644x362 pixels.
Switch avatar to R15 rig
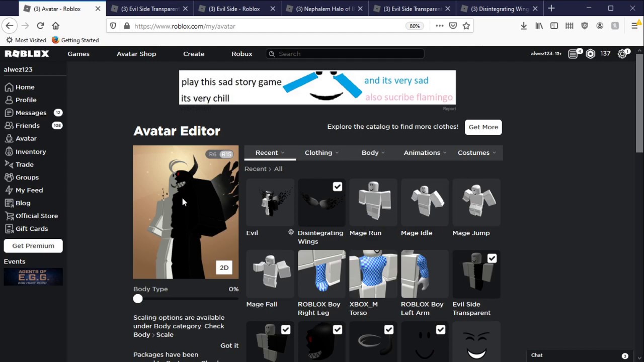[226, 154]
